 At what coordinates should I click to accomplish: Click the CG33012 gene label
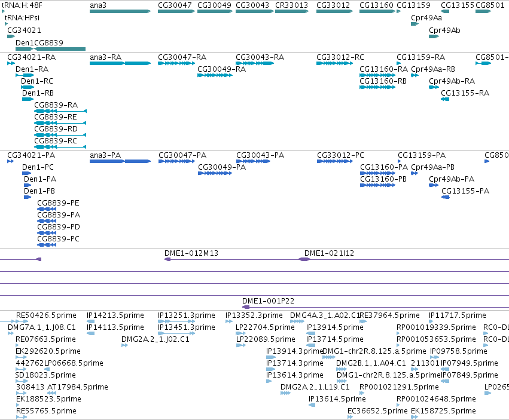(x=333, y=5)
